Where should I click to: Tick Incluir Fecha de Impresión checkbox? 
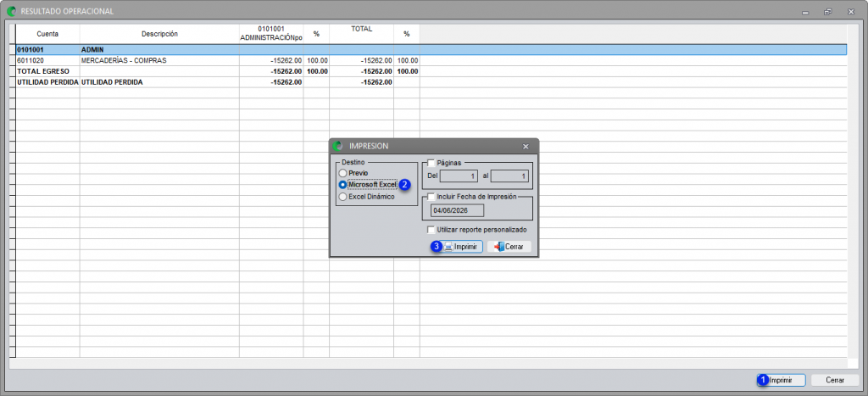[431, 197]
